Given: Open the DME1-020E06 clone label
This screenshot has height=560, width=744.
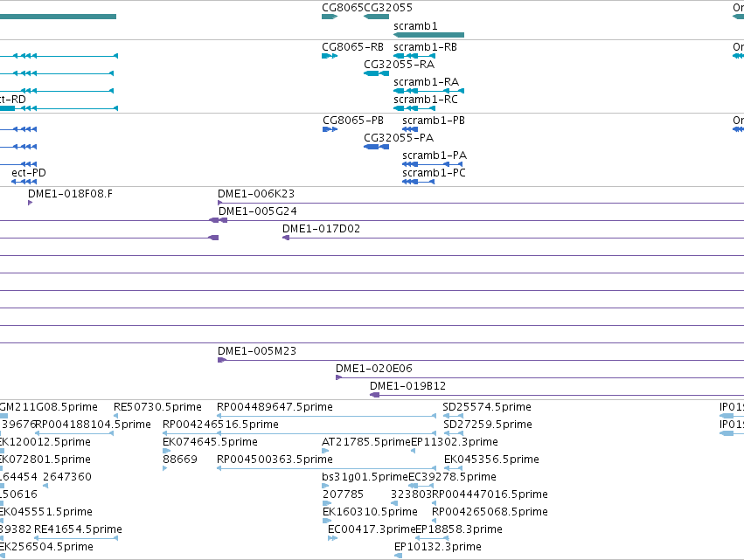Looking at the screenshot, I should coord(374,369).
